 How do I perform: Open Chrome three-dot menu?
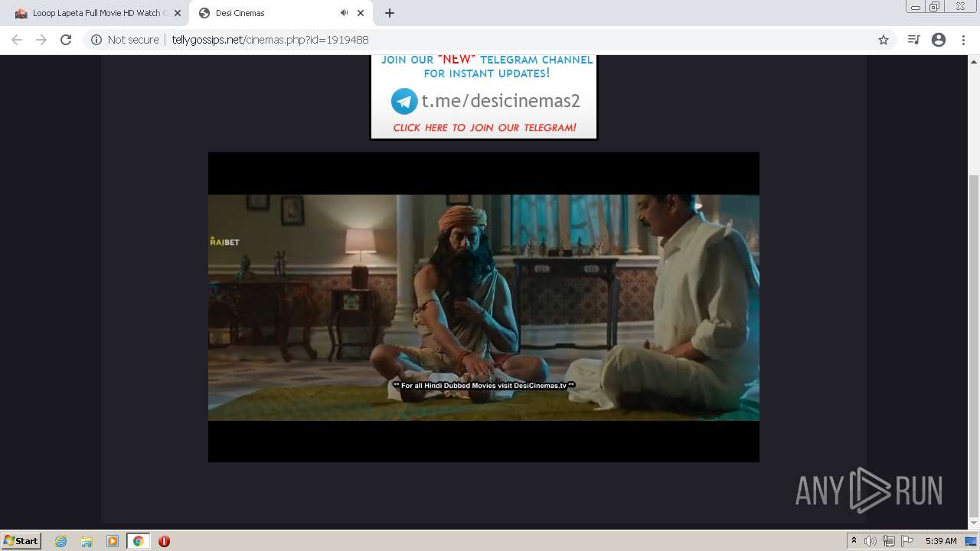pos(963,40)
